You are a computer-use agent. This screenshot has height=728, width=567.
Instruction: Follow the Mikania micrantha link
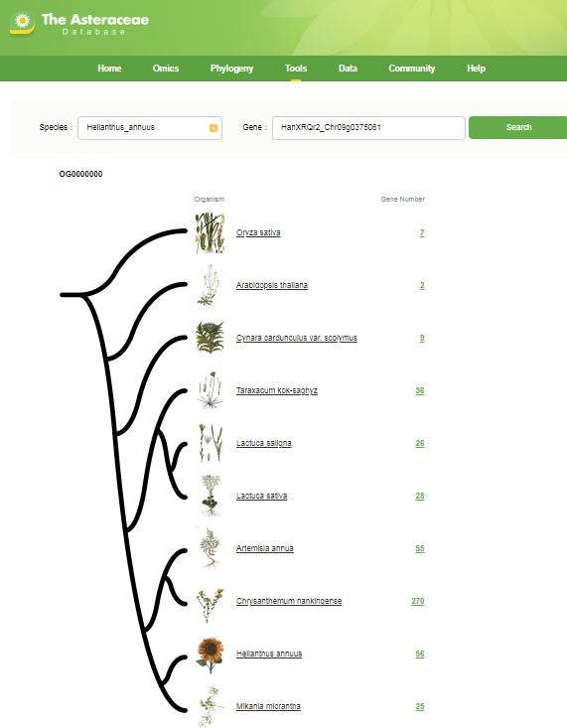[x=268, y=706]
